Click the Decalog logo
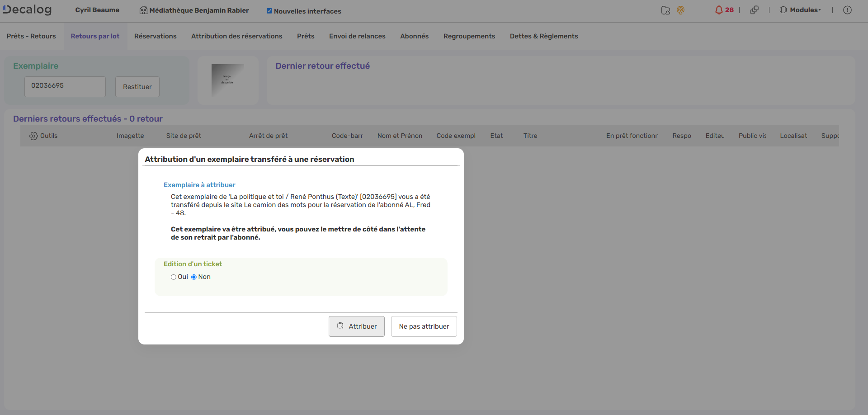The height and width of the screenshot is (415, 868). point(27,10)
